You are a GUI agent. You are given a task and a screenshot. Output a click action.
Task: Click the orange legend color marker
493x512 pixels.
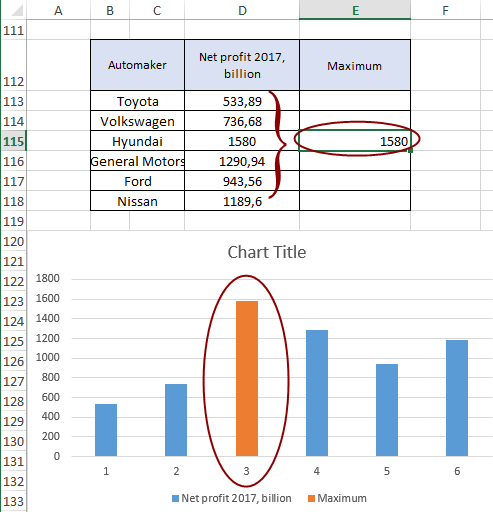coord(311,499)
